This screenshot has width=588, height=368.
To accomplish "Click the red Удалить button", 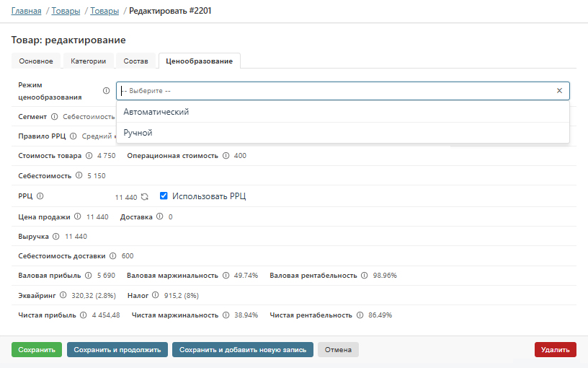I will pos(556,349).
